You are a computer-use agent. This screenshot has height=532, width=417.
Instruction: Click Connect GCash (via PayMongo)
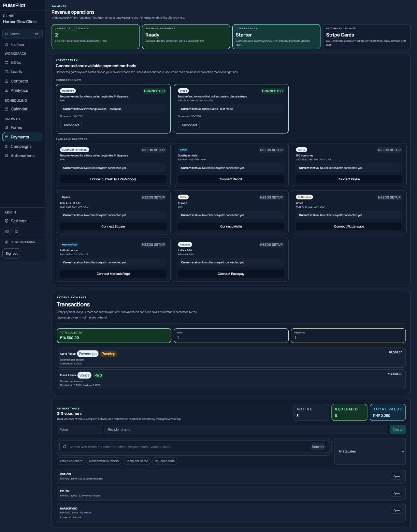click(113, 179)
